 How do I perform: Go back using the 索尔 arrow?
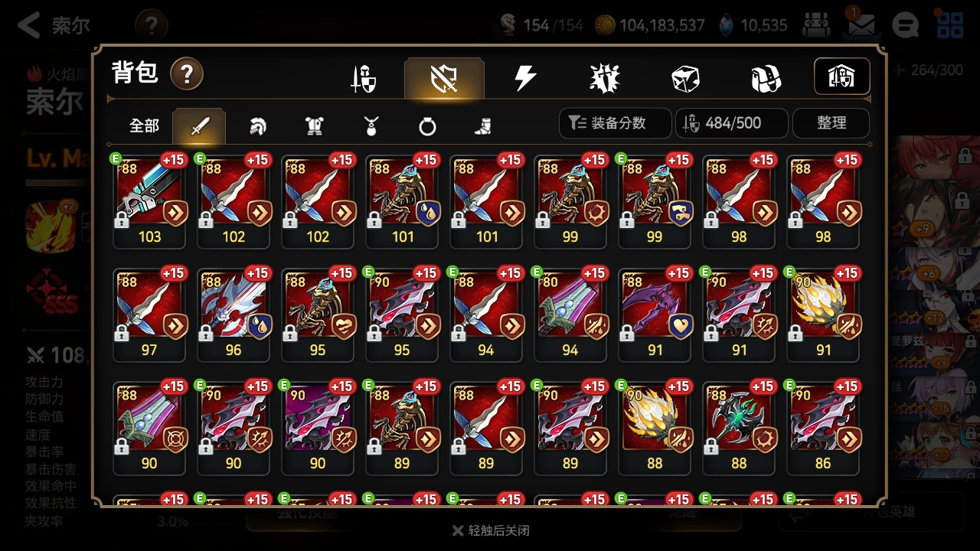54,25
